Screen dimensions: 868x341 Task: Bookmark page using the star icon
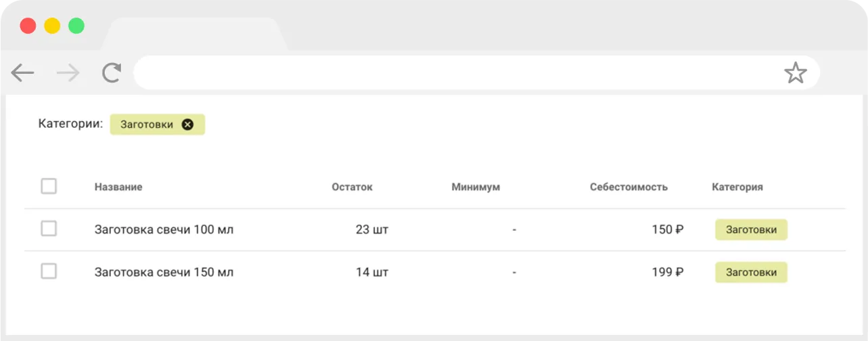[796, 72]
